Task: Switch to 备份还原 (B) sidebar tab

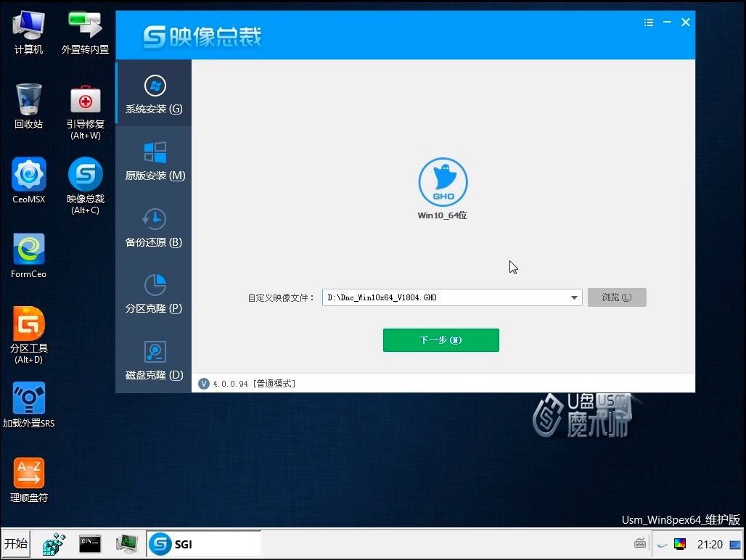Action: tap(154, 227)
